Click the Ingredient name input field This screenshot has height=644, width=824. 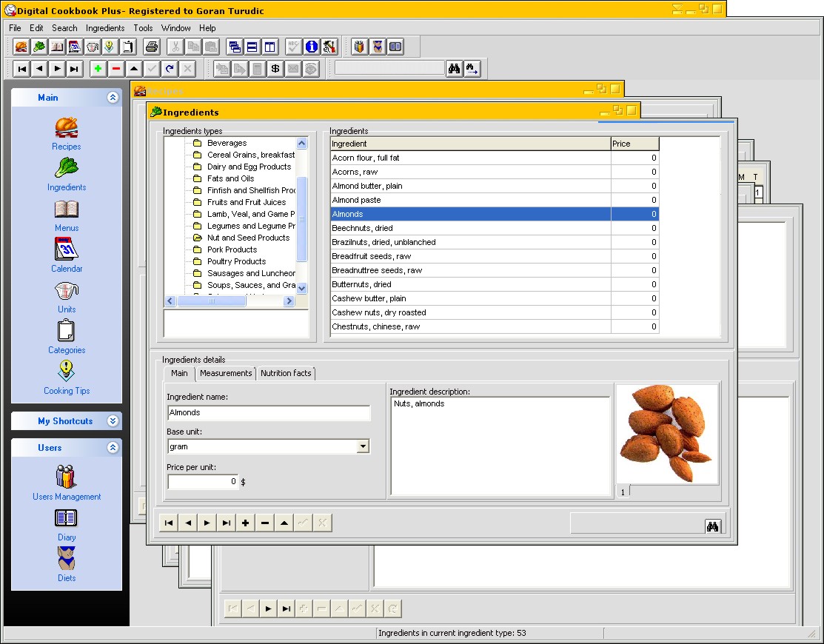tap(269, 413)
